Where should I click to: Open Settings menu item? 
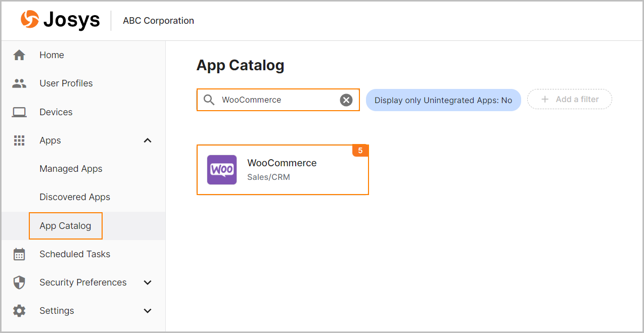(57, 311)
